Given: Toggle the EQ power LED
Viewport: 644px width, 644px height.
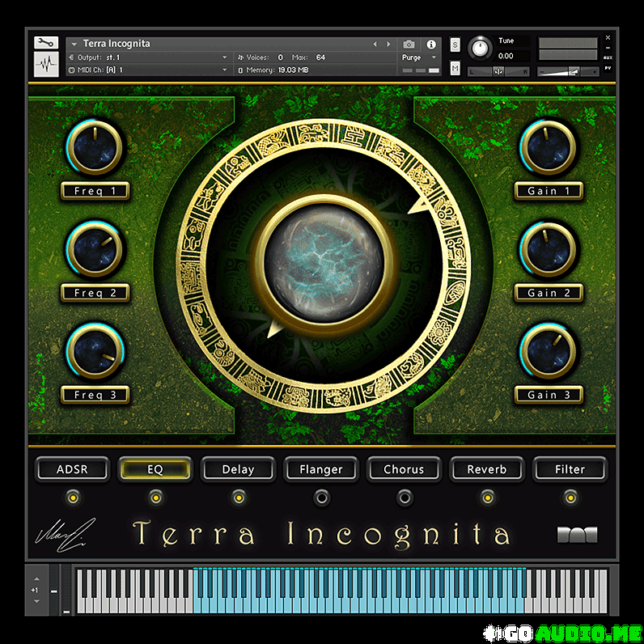Looking at the screenshot, I should pyautogui.click(x=155, y=498).
